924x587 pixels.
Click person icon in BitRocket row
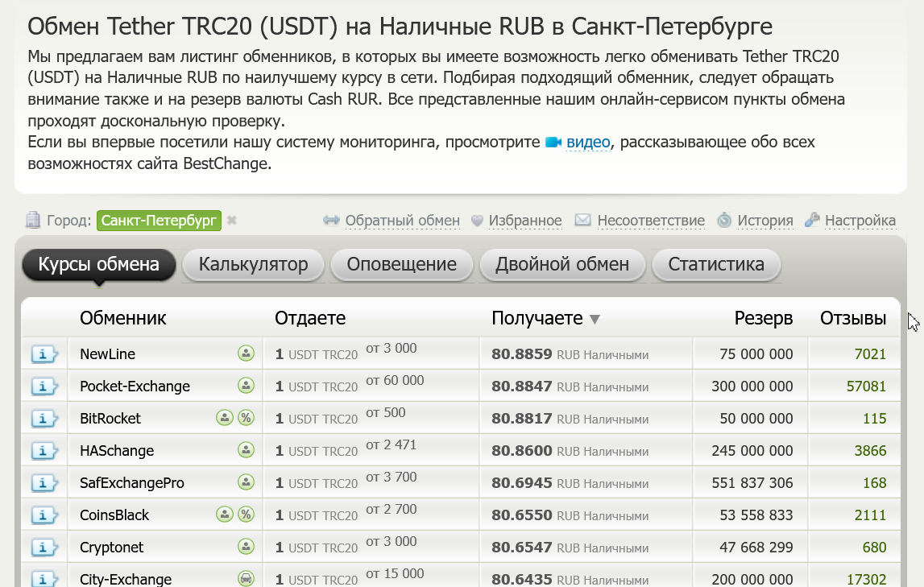pos(225,418)
